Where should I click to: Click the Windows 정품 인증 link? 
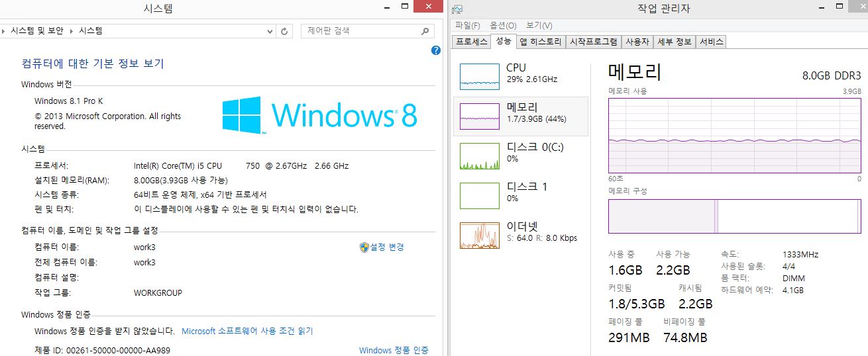tap(394, 350)
